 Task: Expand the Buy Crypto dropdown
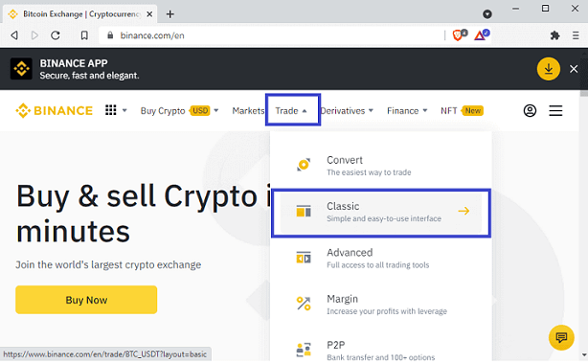coord(179,111)
